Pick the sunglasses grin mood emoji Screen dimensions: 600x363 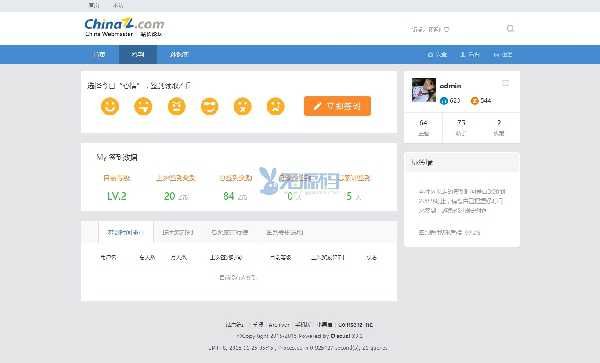[209, 106]
